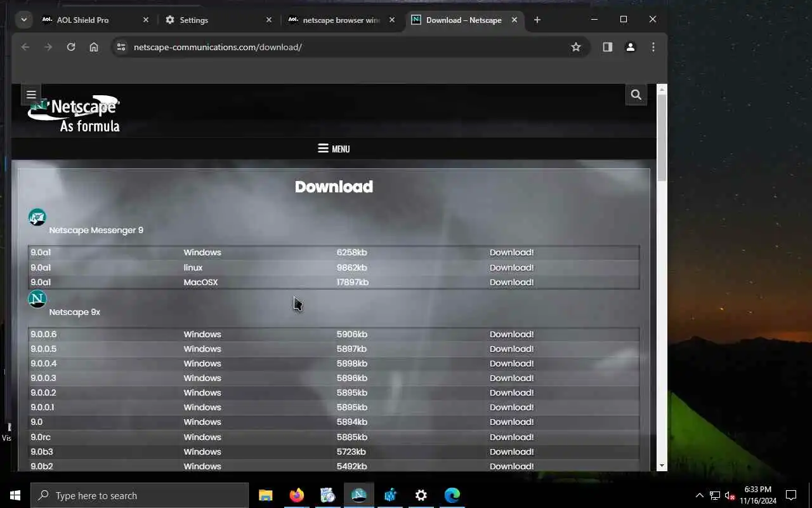812x508 pixels.
Task: Click the Netscape Messenger 9 icon
Action: point(37,217)
